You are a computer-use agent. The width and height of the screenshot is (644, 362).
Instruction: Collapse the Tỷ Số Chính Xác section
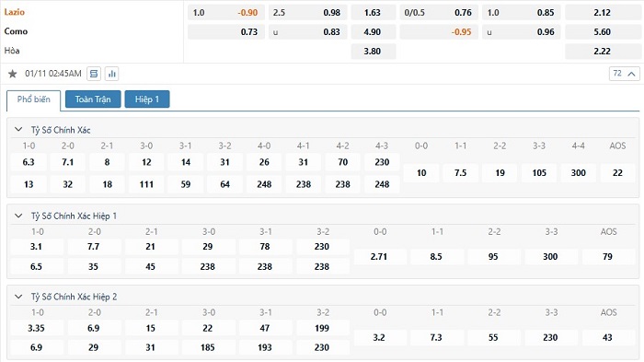pos(18,130)
